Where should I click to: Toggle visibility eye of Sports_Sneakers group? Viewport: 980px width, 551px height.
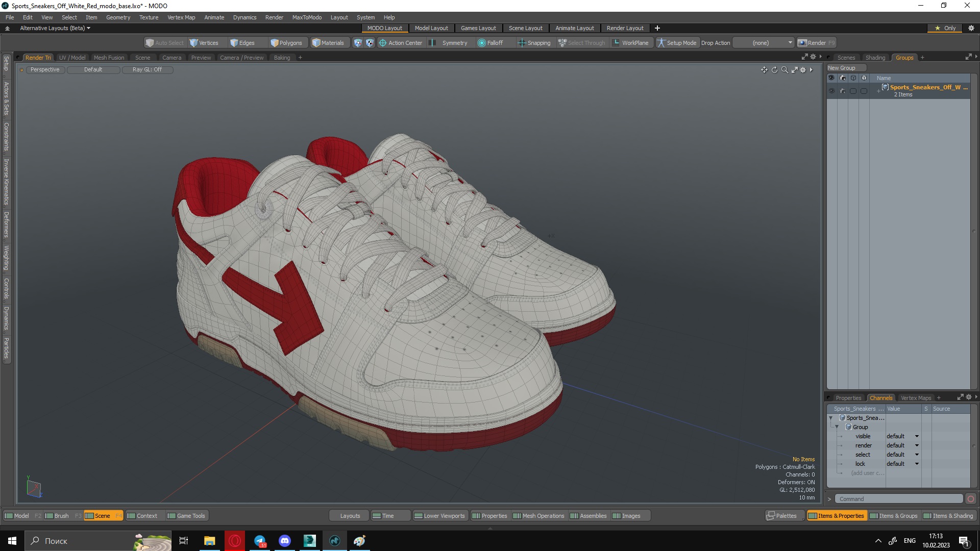[x=831, y=91]
